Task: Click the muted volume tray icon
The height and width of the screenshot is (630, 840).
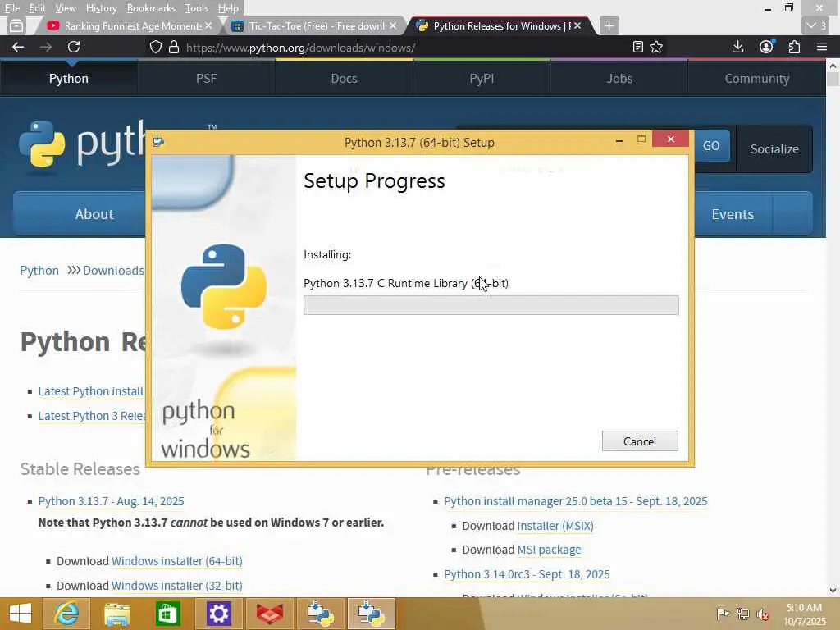Action: pos(763,614)
